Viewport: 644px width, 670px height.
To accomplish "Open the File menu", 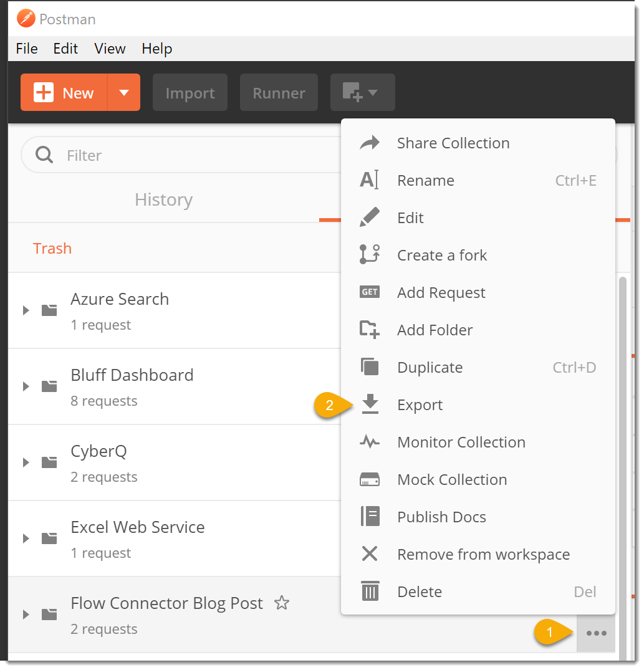I will (27, 49).
